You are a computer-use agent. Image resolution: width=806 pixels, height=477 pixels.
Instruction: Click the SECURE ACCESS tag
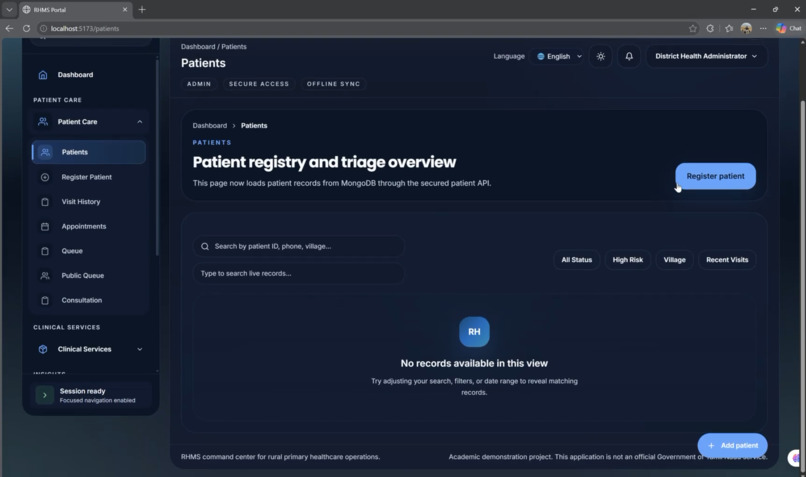click(259, 84)
